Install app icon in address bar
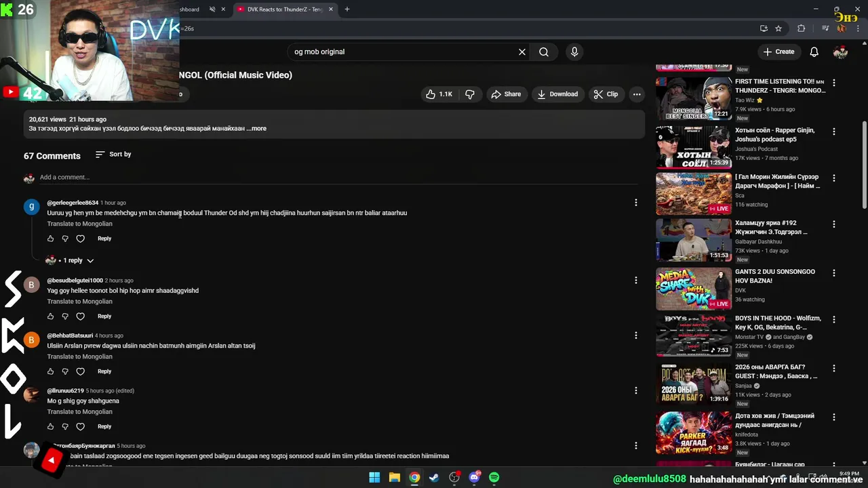The width and height of the screenshot is (868, 488). coord(764,28)
